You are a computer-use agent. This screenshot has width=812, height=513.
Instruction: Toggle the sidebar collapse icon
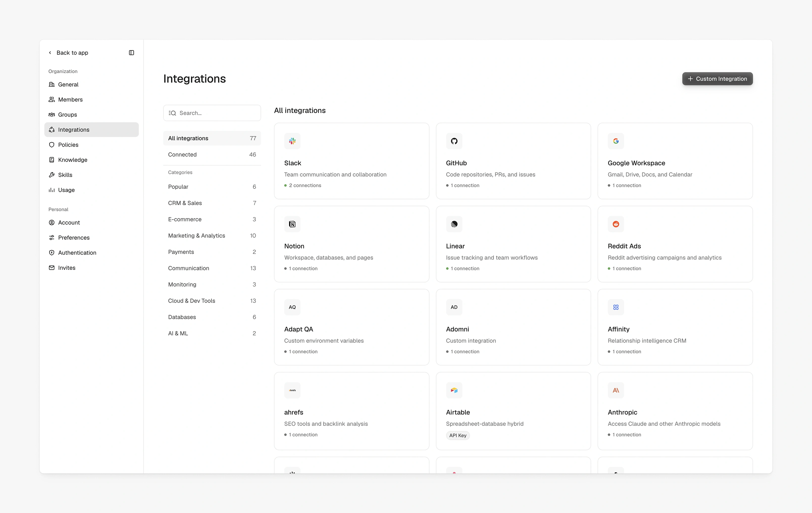click(131, 53)
